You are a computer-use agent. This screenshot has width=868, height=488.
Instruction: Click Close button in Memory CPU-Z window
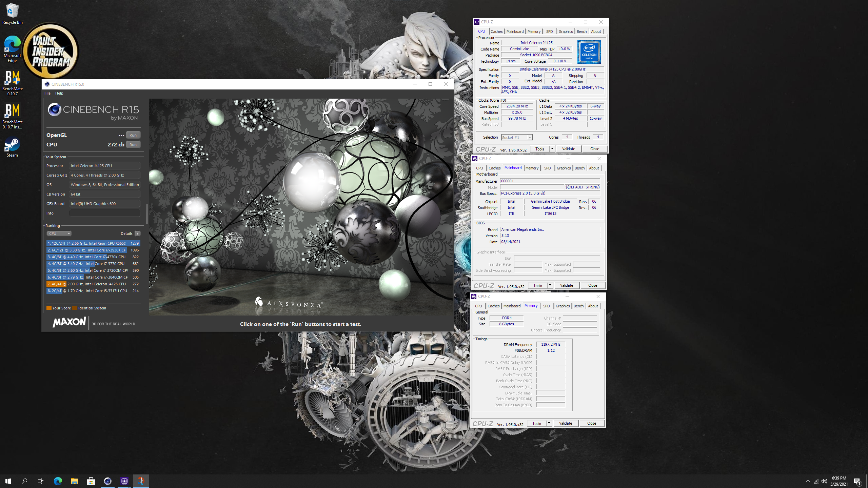592,423
